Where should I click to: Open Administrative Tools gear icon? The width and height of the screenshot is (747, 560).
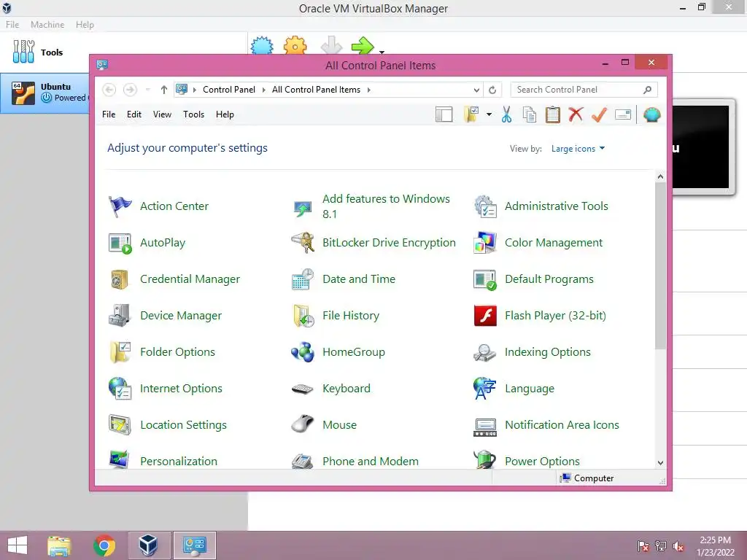485,206
